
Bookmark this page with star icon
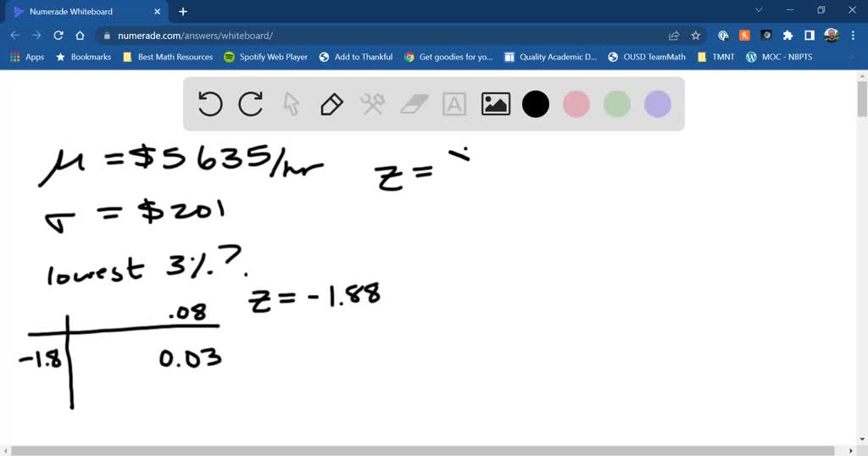tap(696, 36)
